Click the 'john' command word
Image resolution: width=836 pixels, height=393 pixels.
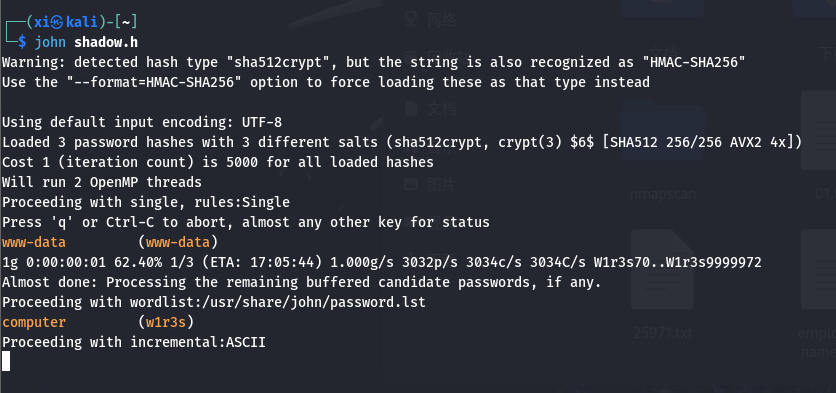click(50, 42)
